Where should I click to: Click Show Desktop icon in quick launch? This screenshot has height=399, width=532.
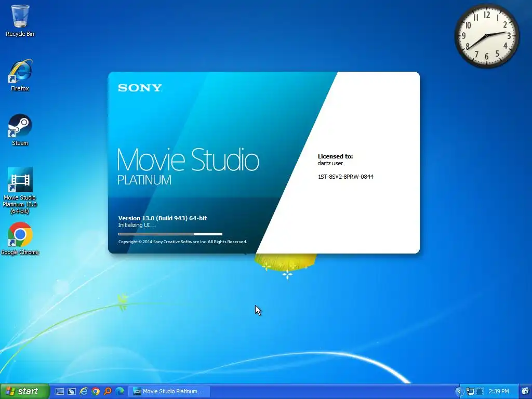[60, 392]
